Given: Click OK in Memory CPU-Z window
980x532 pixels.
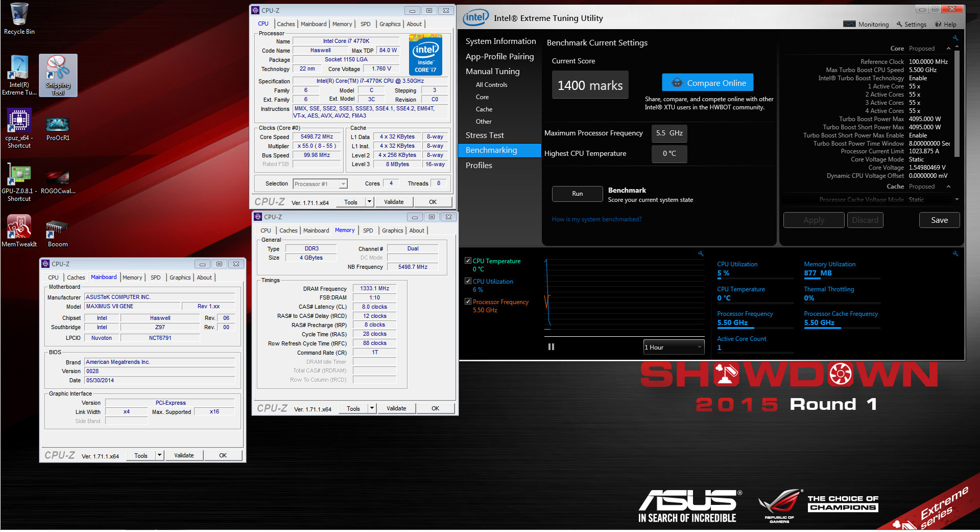Looking at the screenshot, I should coord(435,408).
